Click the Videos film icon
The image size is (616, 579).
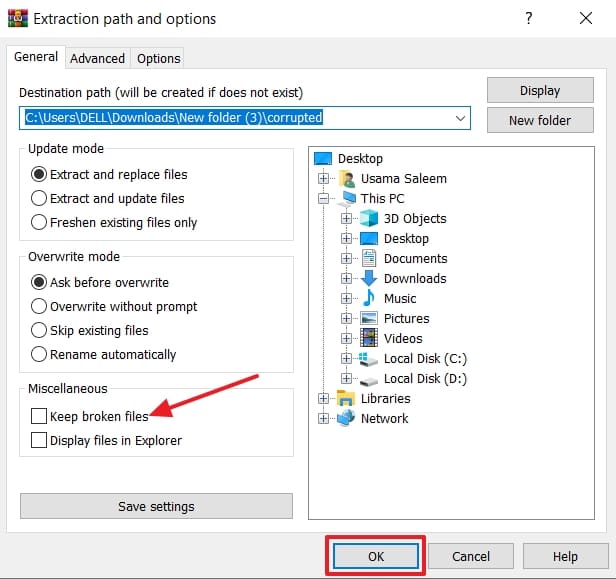369,338
